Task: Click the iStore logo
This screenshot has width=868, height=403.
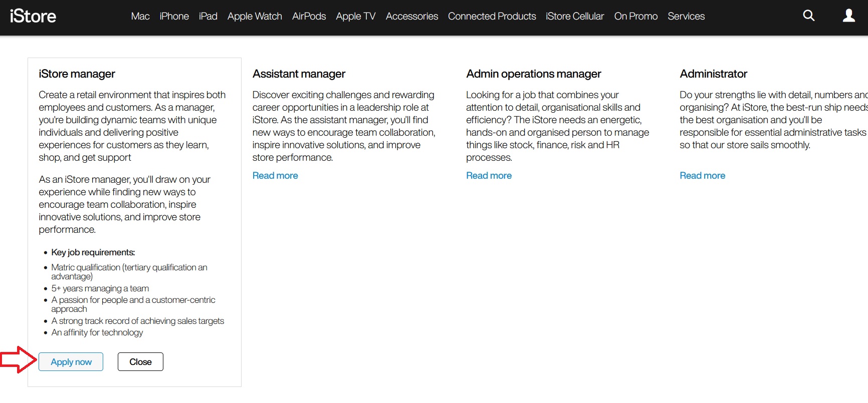Action: point(33,16)
